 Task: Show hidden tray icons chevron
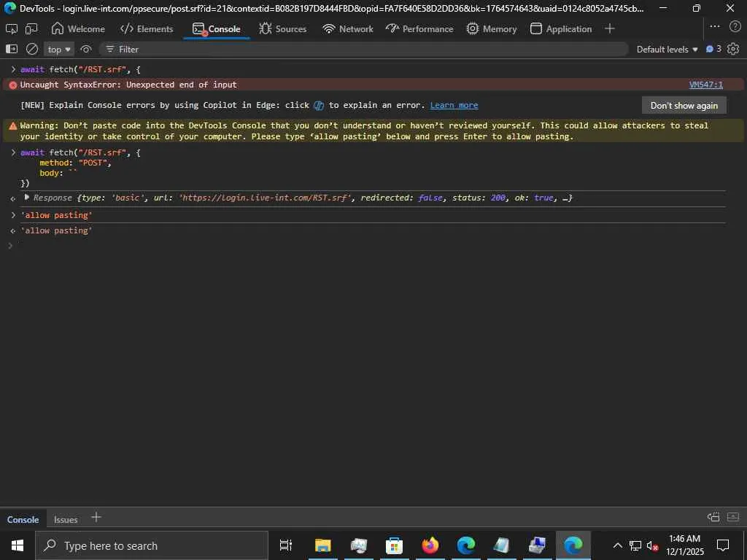click(x=617, y=545)
